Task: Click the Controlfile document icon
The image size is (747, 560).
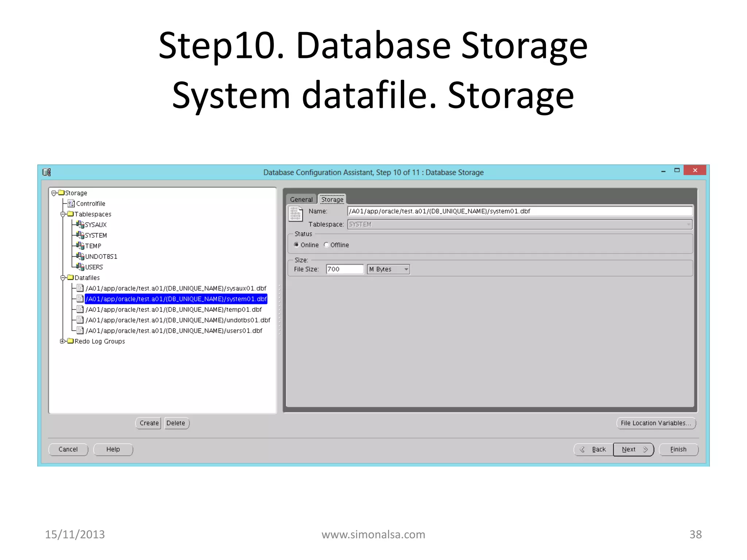Action: pos(71,203)
